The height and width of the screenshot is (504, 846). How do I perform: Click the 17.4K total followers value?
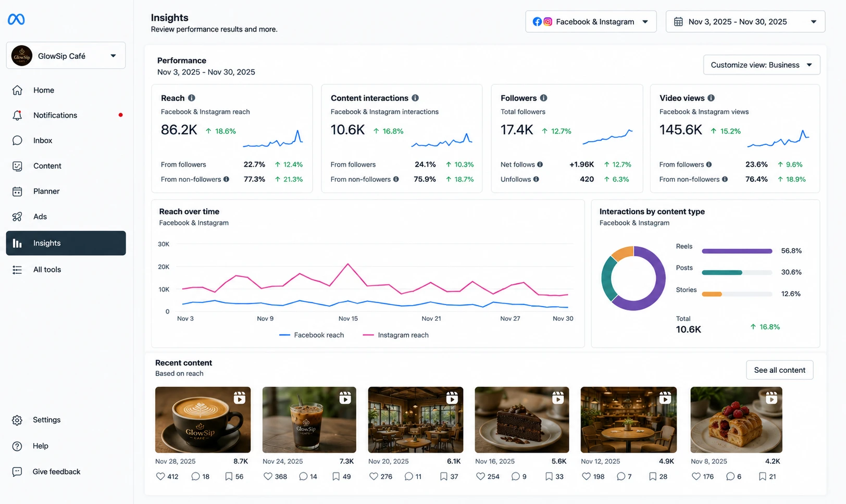(x=517, y=130)
